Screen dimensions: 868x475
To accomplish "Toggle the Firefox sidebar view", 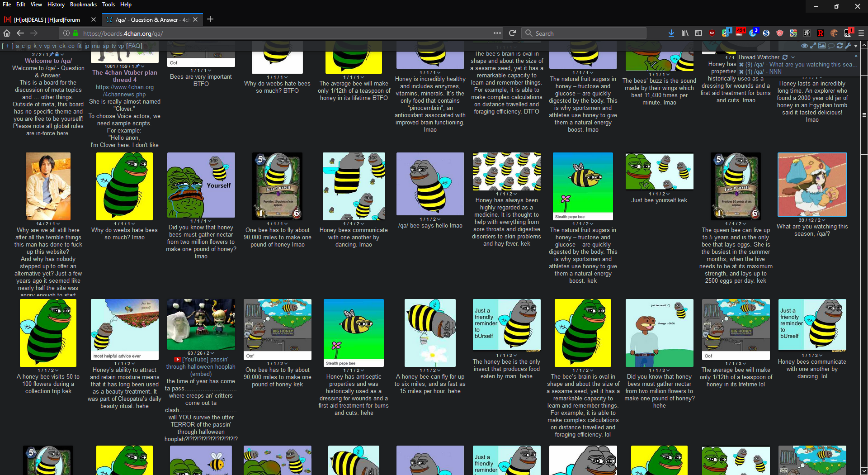I will pyautogui.click(x=698, y=33).
